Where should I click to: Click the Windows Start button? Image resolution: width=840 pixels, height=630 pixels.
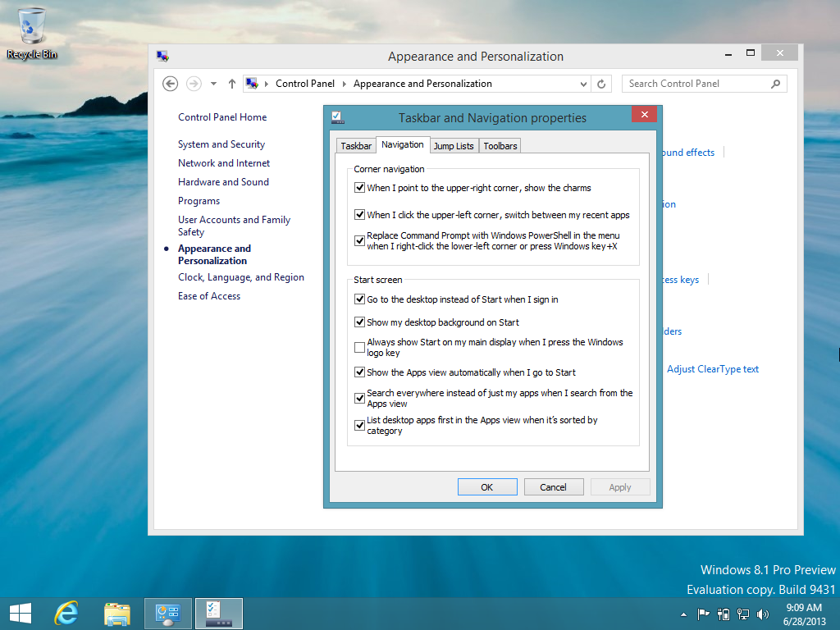click(20, 613)
